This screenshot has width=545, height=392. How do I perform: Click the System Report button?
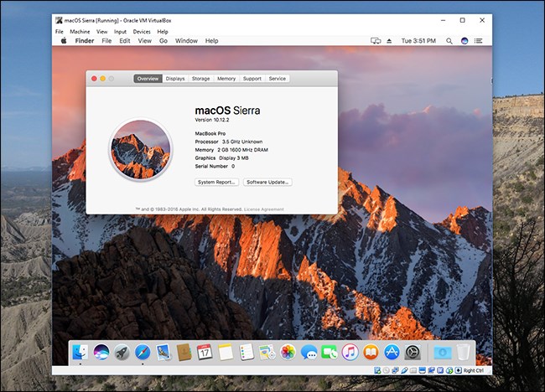click(216, 182)
